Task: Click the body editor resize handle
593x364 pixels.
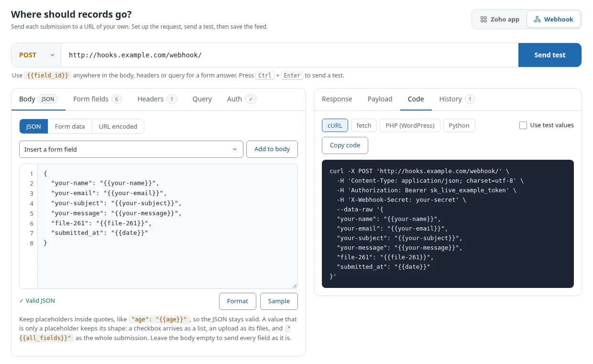Action: click(294, 285)
